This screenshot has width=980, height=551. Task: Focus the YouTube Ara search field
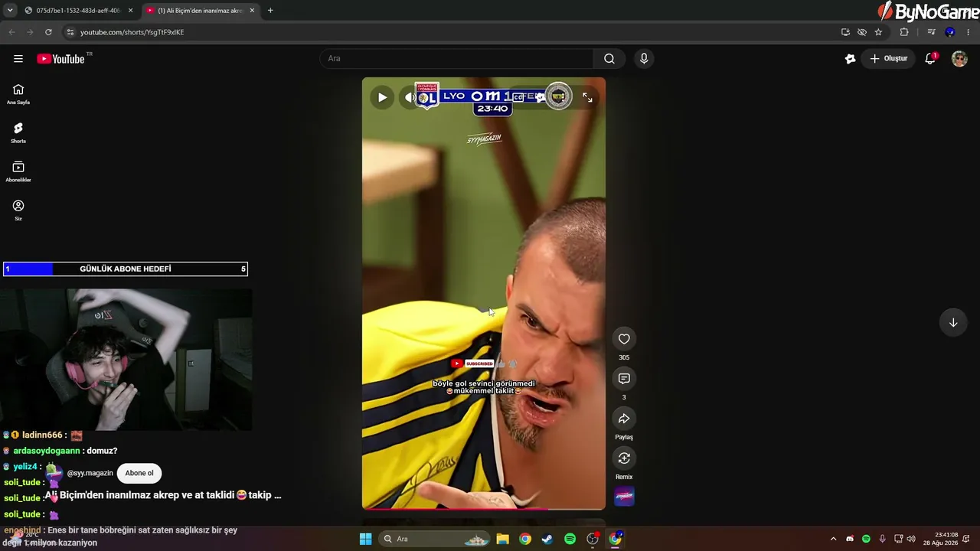click(456, 59)
